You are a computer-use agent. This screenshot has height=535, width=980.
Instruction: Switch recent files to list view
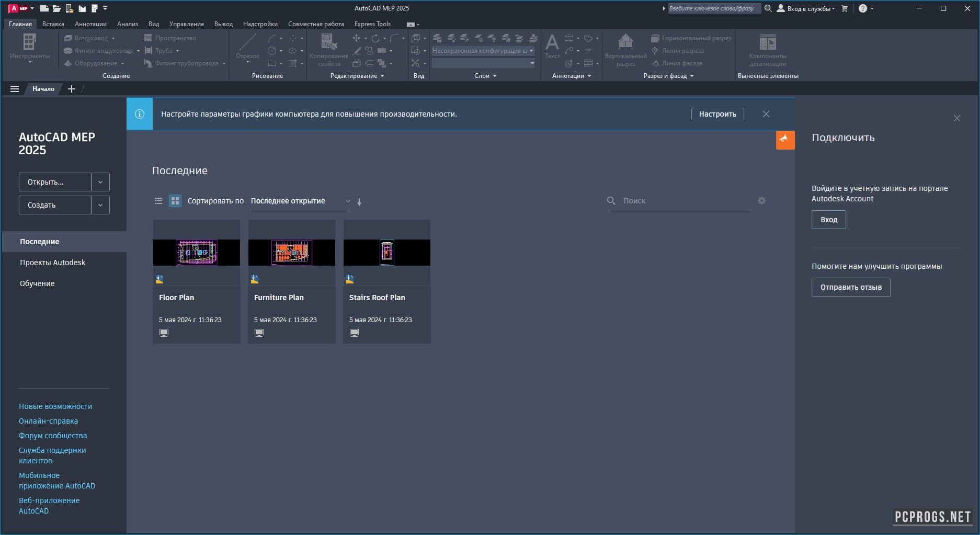158,201
